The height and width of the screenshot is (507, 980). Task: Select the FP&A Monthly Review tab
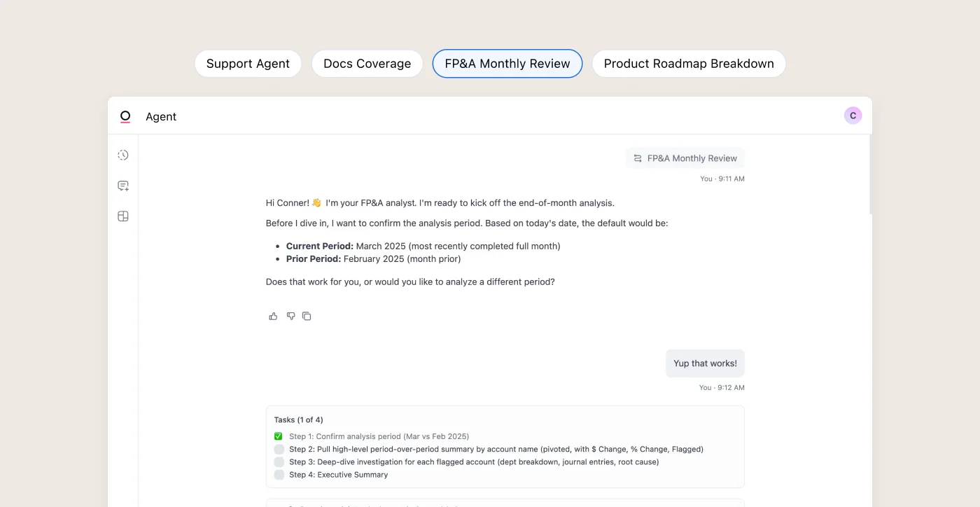(507, 64)
